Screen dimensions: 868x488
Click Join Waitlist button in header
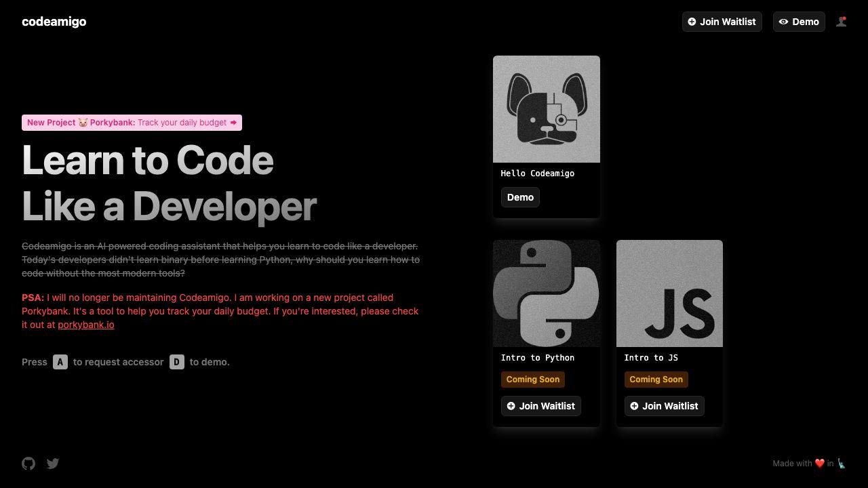(x=722, y=22)
